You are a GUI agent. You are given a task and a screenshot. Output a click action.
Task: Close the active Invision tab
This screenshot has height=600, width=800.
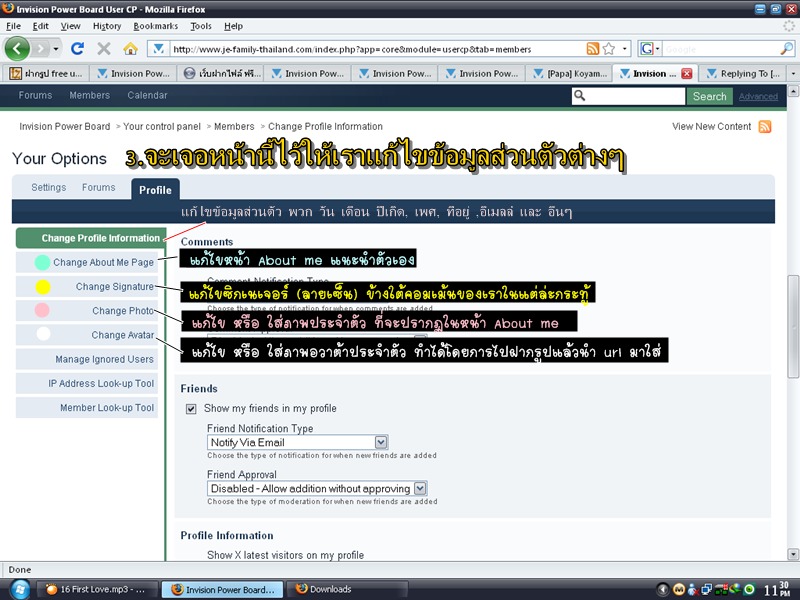point(687,73)
